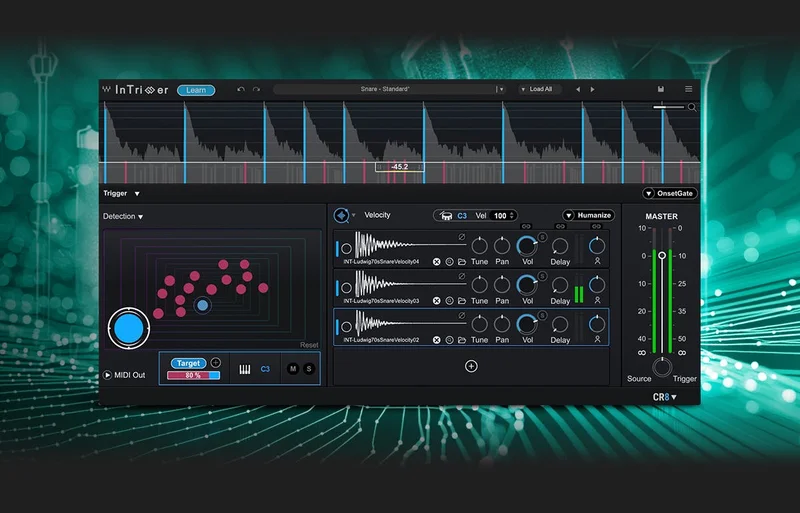800x513 pixels.
Task: Click the MIDI Out play button
Action: coord(107,375)
